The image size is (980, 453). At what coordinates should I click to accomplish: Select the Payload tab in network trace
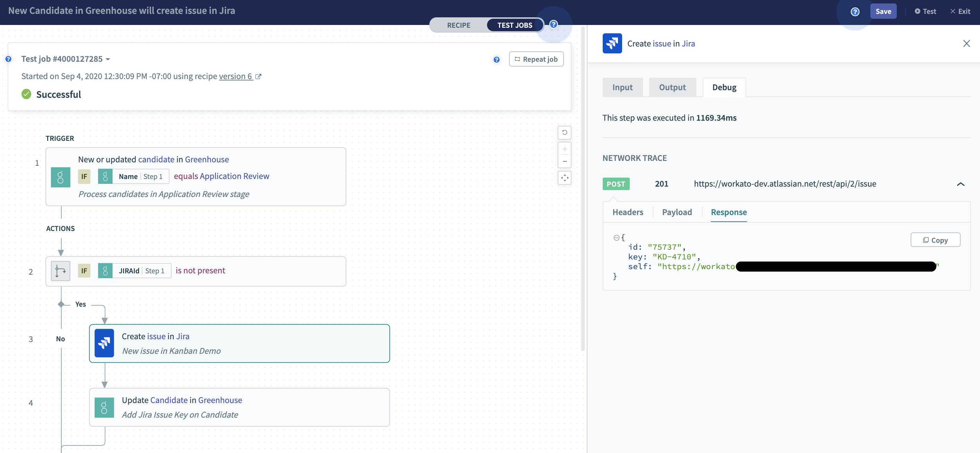coord(677,212)
